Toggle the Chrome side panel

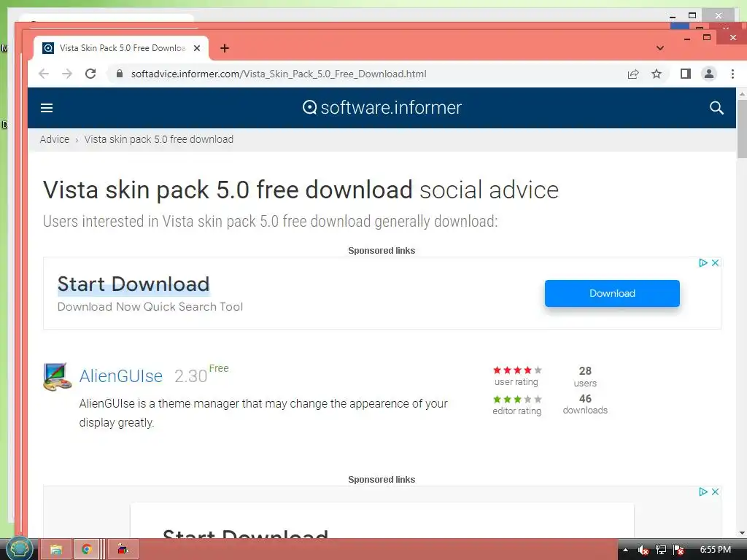tap(686, 74)
